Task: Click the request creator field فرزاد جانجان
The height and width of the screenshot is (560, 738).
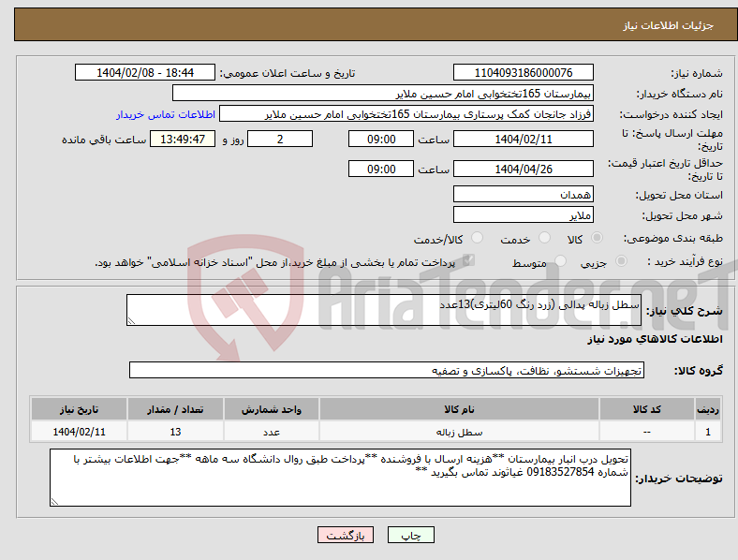Action: pyautogui.click(x=406, y=114)
